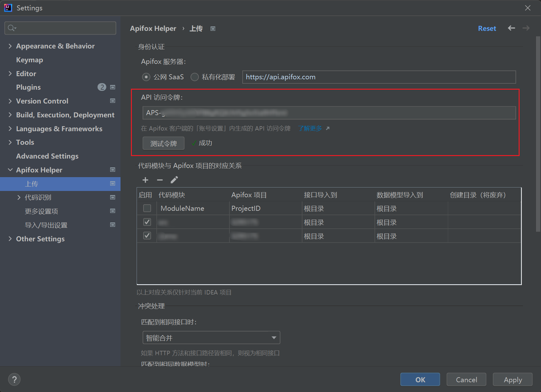Open Keymap settings page
Image resolution: width=541 pixels, height=392 pixels.
(30, 60)
